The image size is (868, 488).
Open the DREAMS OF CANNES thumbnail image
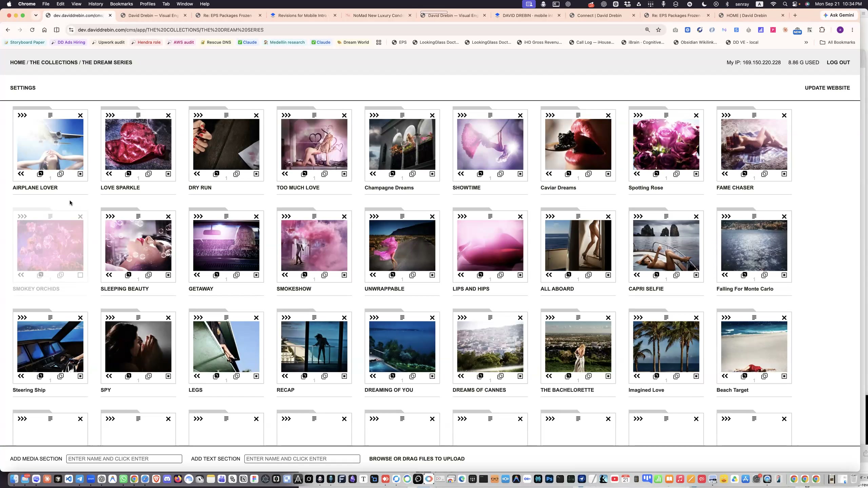[x=490, y=347]
